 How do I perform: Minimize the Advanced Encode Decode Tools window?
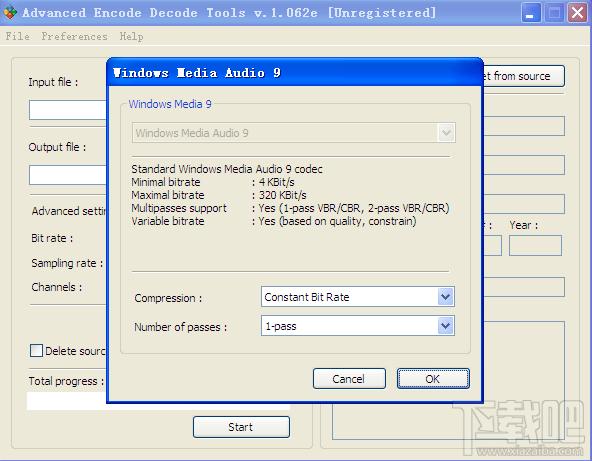(x=531, y=13)
